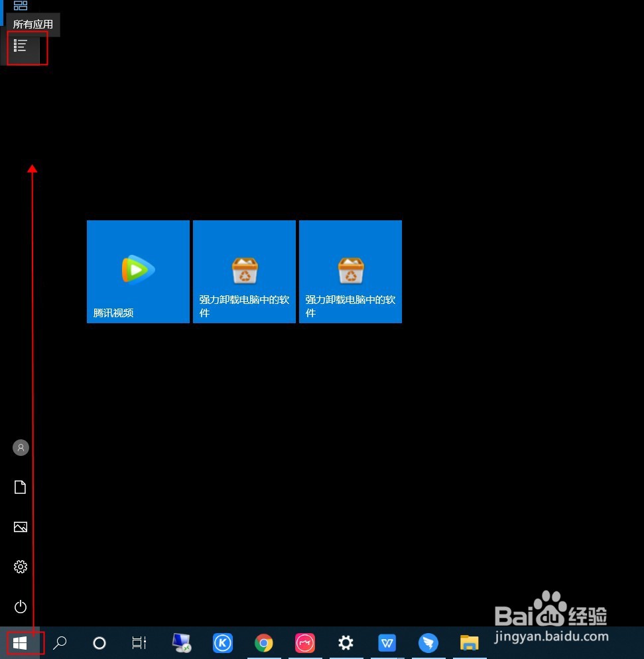The width and height of the screenshot is (644, 659).
Task: Click the second 强力卸载 uninstaller tile
Action: click(x=350, y=271)
